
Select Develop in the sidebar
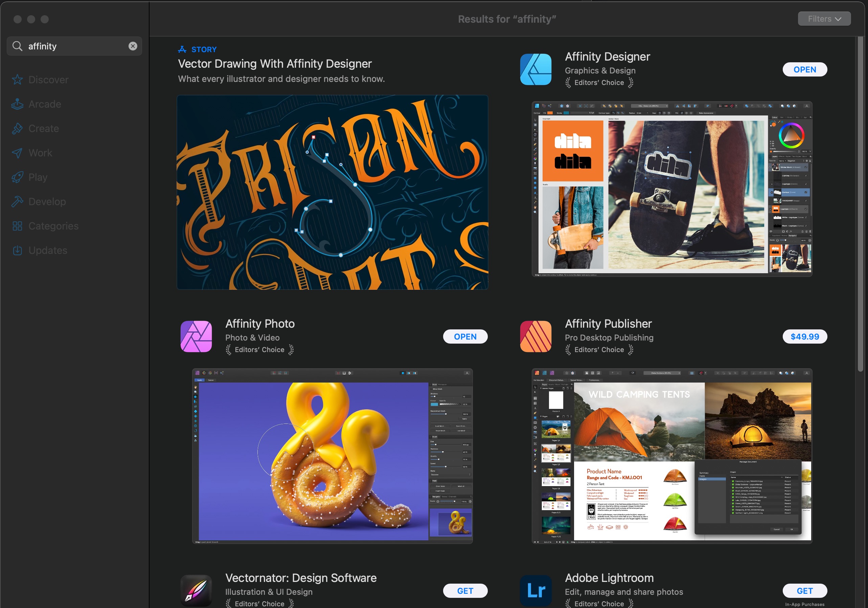click(x=47, y=202)
